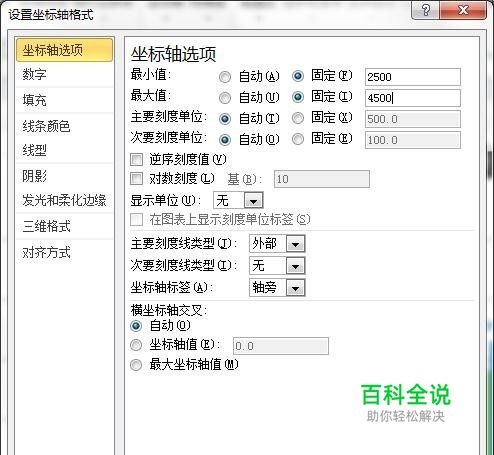Open 发光和柔化边缘 category
Viewport: 494px width, 455px height.
[65, 200]
